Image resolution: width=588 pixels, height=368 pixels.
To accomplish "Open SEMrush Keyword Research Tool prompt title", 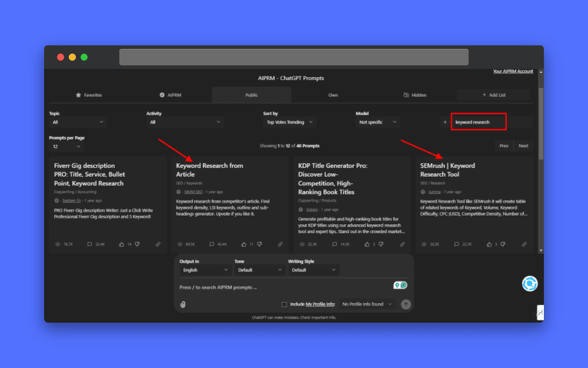I will [x=447, y=170].
